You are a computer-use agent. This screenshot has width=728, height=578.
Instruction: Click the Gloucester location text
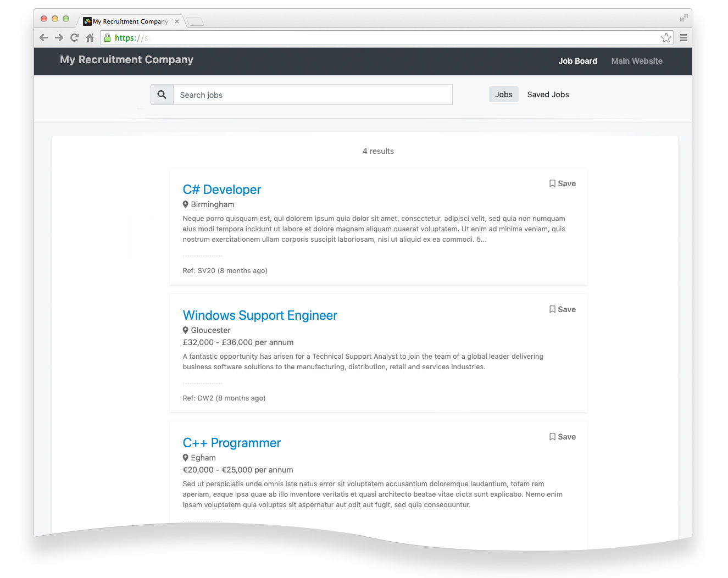[210, 330]
